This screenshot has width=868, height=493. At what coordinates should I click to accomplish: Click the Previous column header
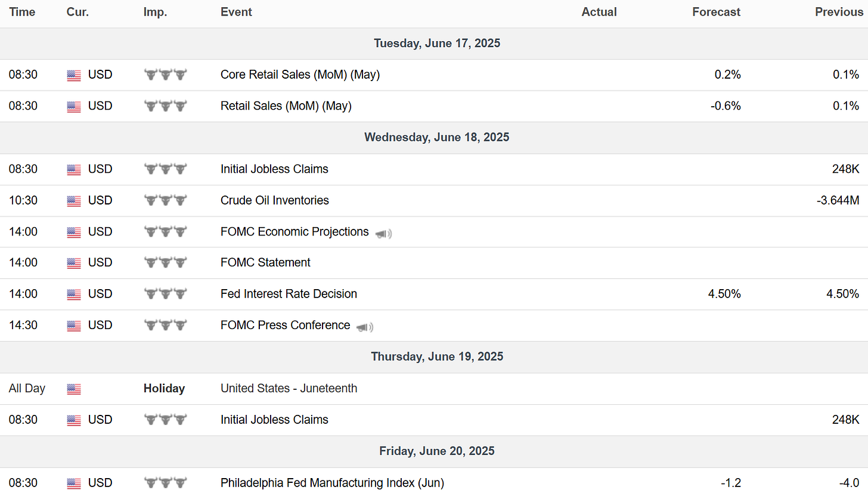(x=839, y=12)
